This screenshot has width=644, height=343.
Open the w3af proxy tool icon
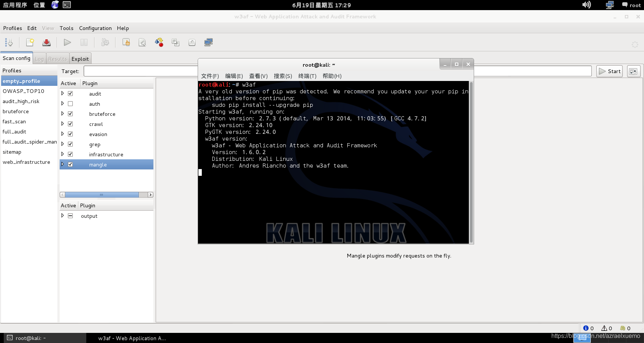click(209, 42)
